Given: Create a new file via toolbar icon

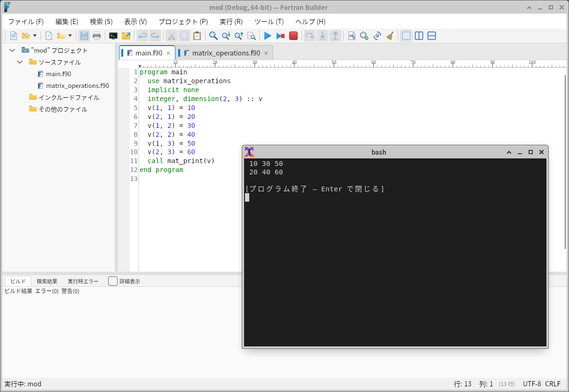Looking at the screenshot, I should point(48,36).
